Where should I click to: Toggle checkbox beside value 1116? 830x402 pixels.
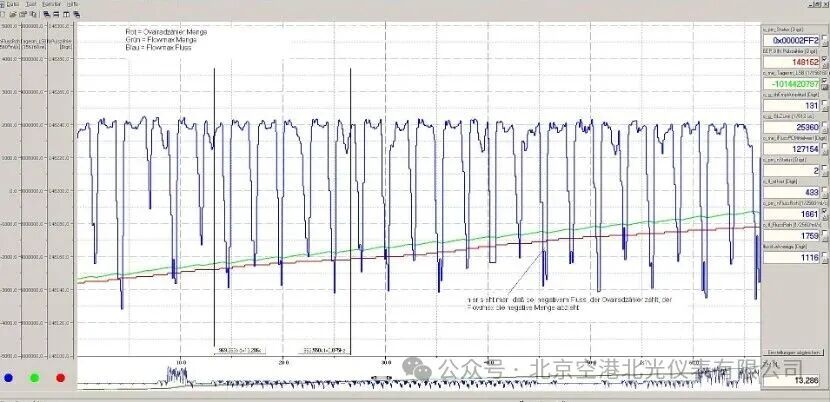coord(825,257)
